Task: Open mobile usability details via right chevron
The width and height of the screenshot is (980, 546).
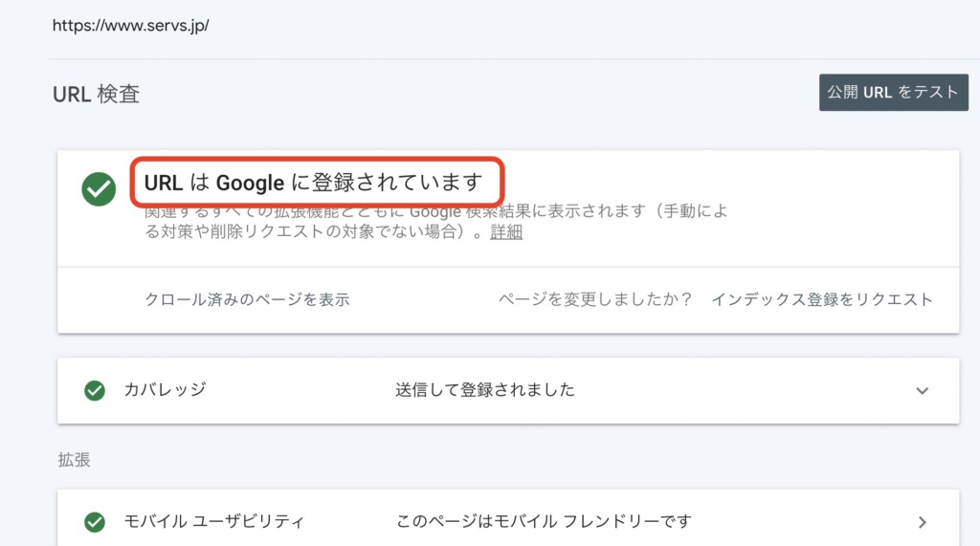Action: point(923,522)
